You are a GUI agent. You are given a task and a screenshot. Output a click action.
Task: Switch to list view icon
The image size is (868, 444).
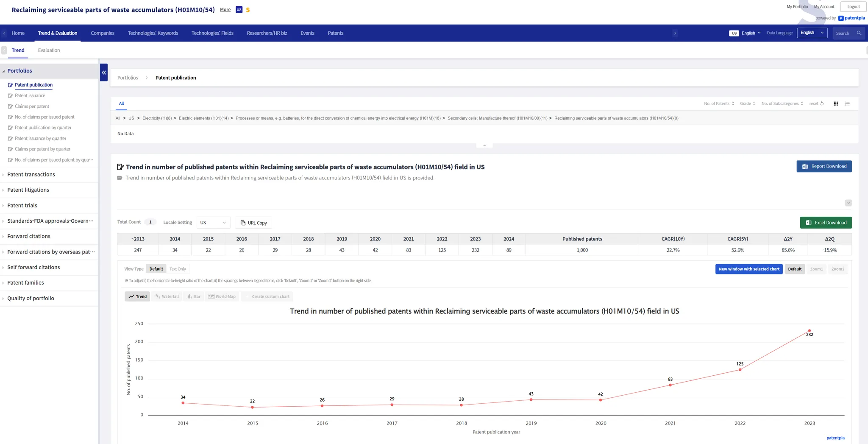pos(847,103)
